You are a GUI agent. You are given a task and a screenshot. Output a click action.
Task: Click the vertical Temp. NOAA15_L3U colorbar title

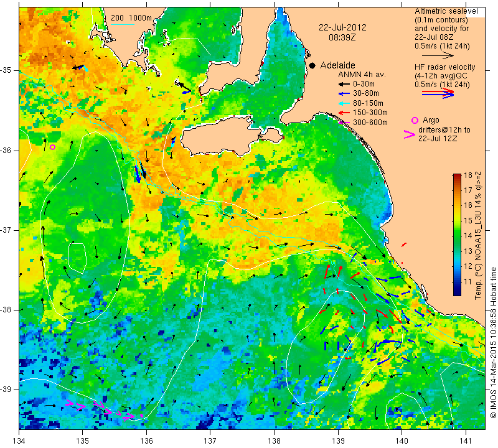tap(477, 236)
